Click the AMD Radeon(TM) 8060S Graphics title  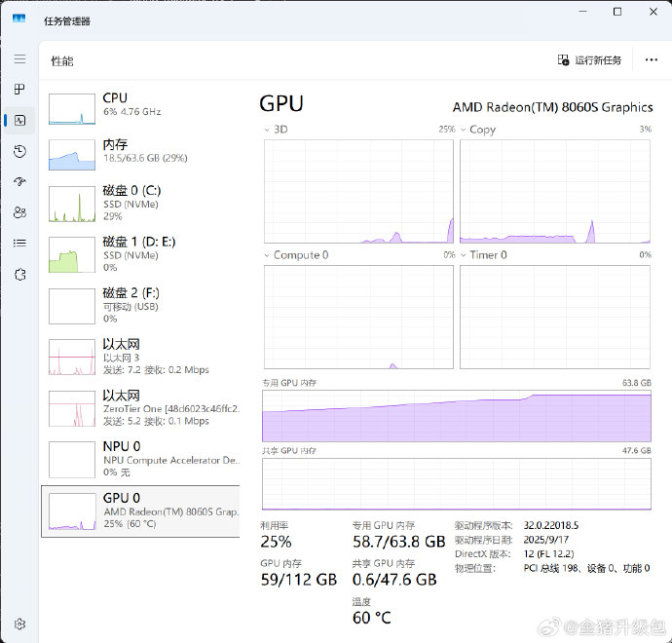[553, 107]
